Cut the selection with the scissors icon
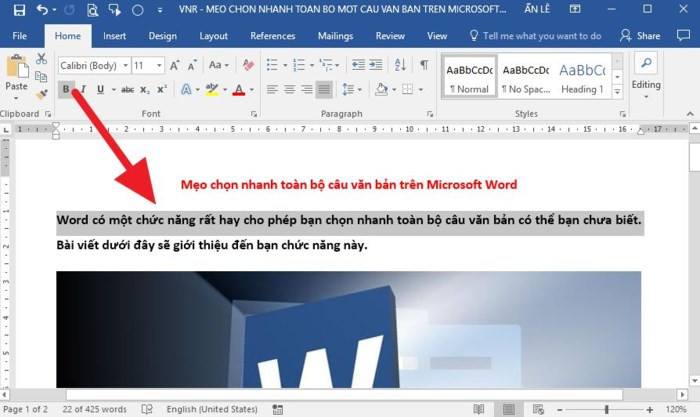700x417 pixels. coord(42,58)
